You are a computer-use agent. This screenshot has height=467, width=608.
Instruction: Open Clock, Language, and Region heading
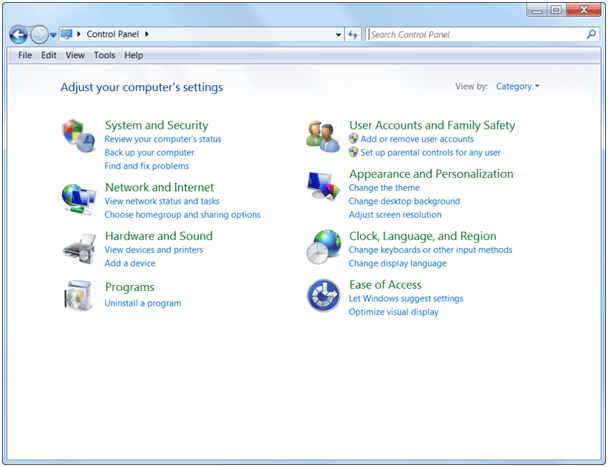pos(423,236)
